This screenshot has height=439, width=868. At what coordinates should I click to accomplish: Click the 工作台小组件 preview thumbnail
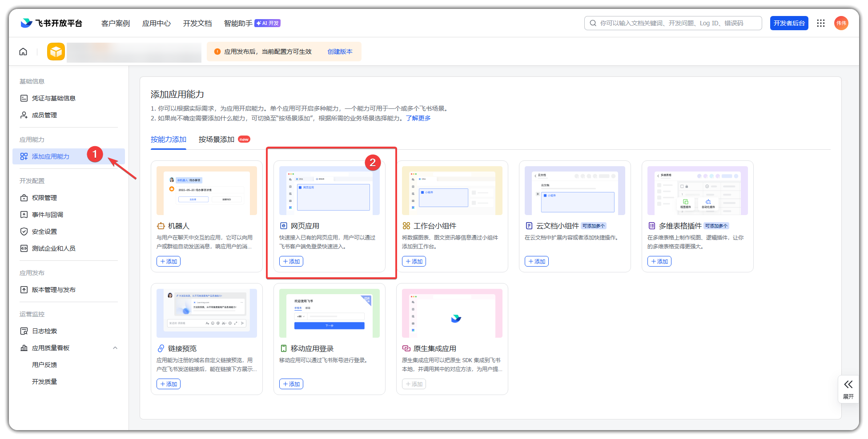452,191
